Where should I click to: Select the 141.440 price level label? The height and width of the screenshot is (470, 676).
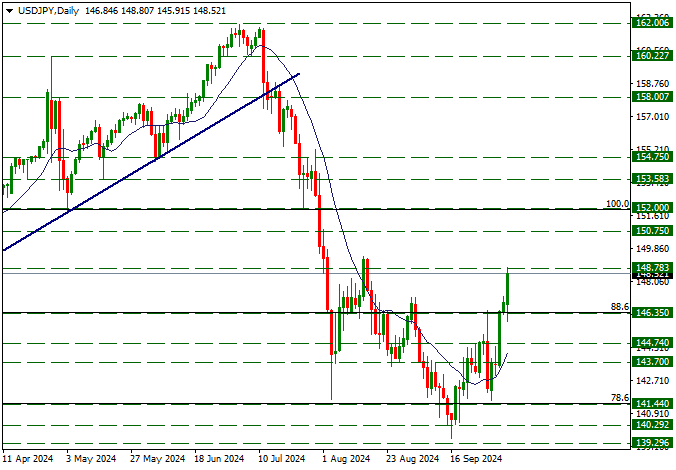(x=652, y=404)
